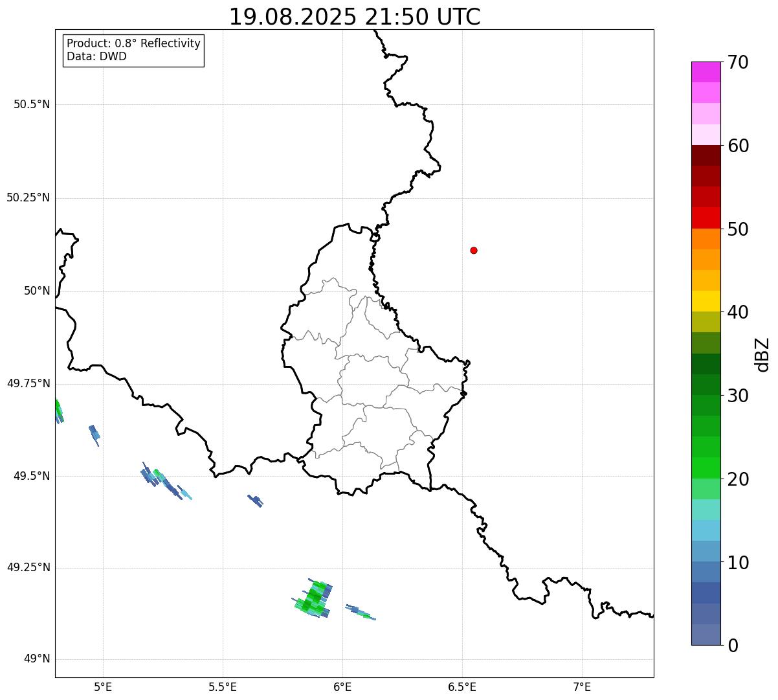Click the latitude label 49.25°N
The height and width of the screenshot is (700, 778).
(x=28, y=567)
